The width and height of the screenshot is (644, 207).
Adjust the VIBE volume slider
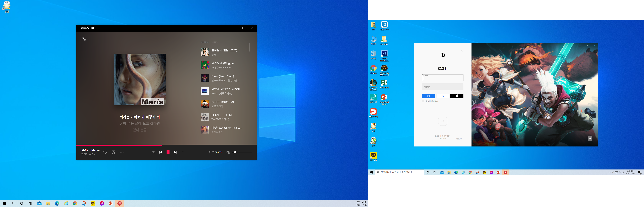pyautogui.click(x=235, y=152)
